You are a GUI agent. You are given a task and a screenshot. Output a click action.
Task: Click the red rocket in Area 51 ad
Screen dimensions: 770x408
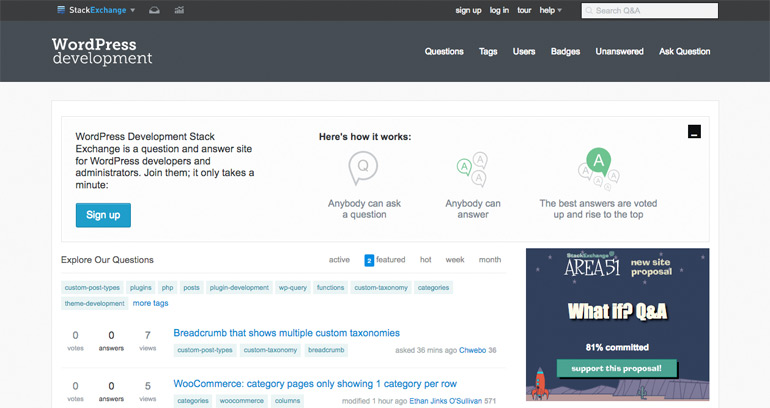[540, 383]
